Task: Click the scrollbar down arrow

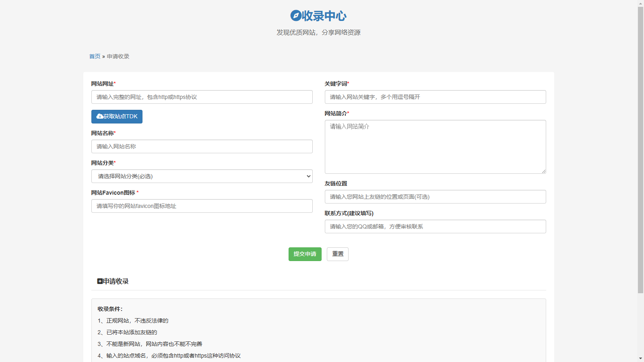Action: coord(640,358)
